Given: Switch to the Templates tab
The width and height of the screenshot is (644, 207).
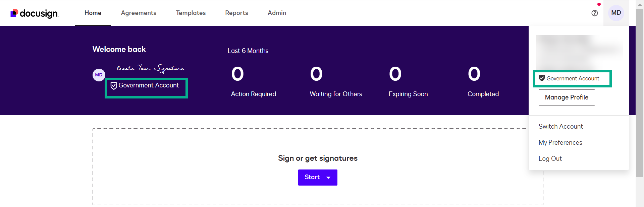Looking at the screenshot, I should coord(191,13).
